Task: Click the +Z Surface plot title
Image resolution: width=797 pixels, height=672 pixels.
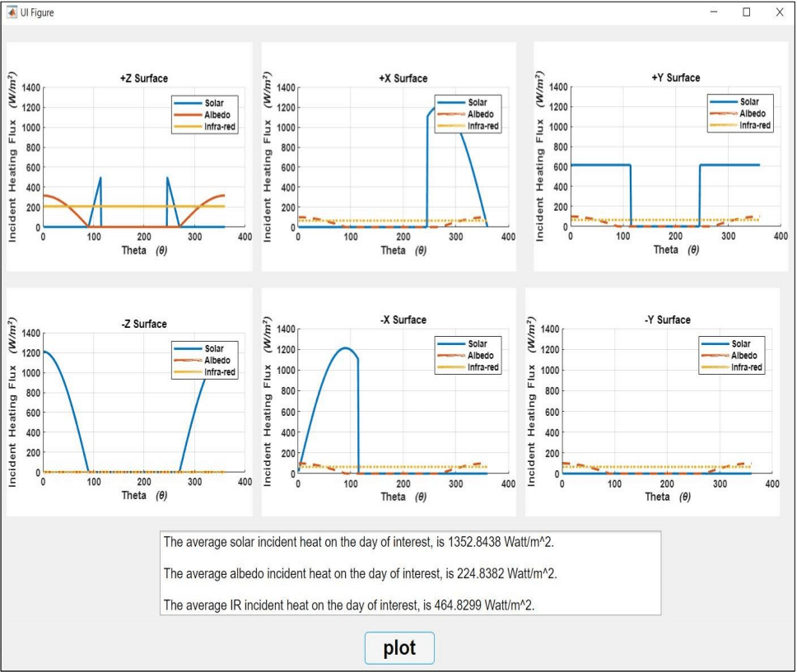Action: click(144, 79)
